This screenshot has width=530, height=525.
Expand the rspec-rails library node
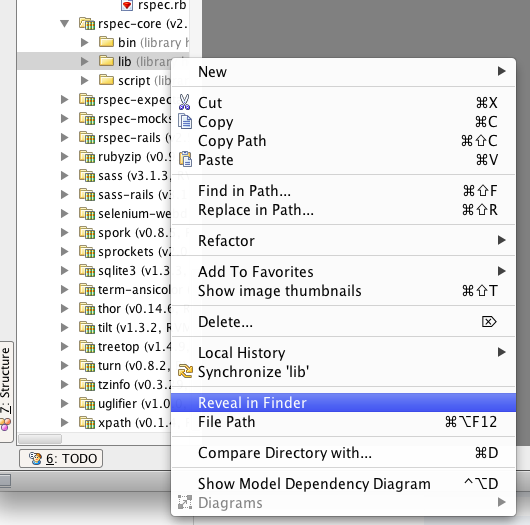pyautogui.click(x=65, y=138)
